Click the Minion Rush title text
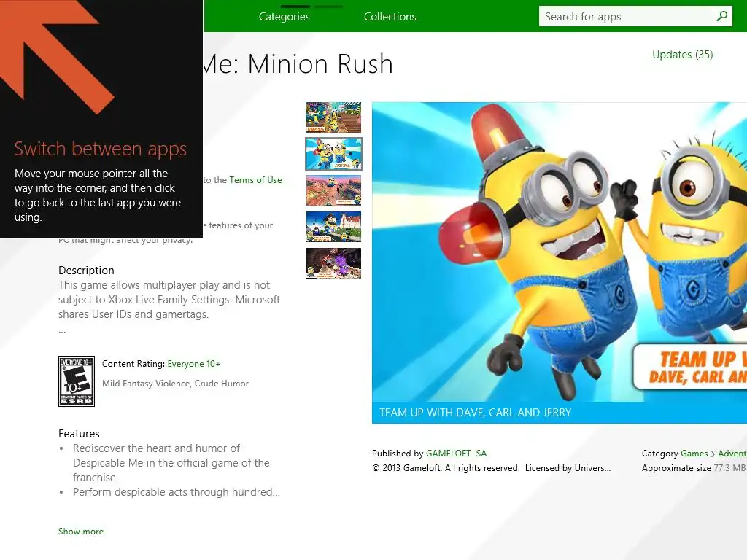 (298, 64)
